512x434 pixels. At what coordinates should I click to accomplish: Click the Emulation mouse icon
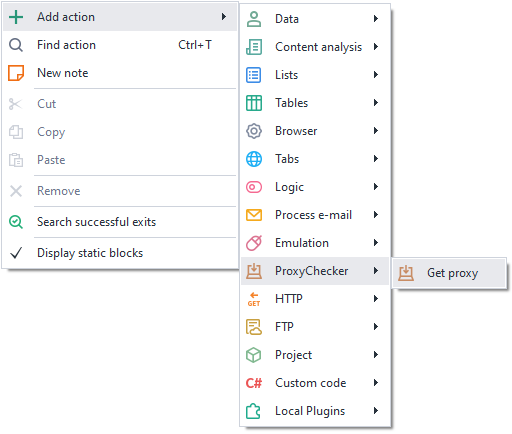[254, 243]
